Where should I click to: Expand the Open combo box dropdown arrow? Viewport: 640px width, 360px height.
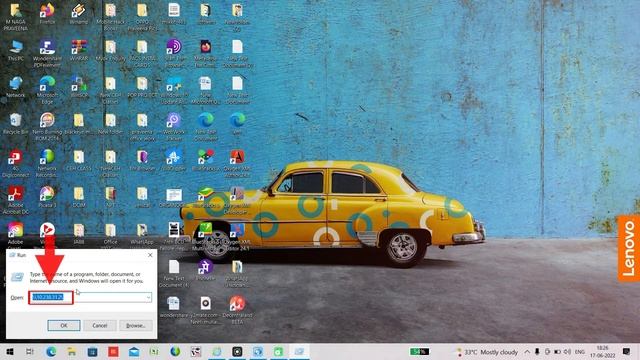148,297
